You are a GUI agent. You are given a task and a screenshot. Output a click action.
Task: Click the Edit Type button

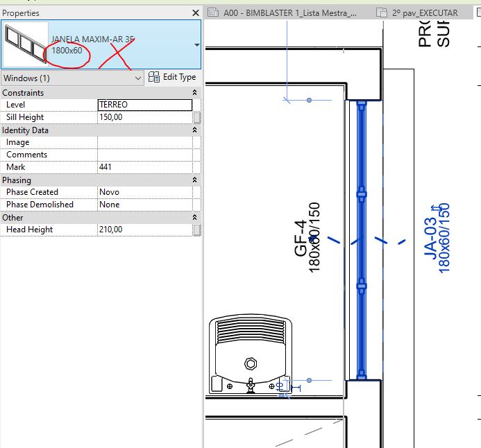click(172, 77)
